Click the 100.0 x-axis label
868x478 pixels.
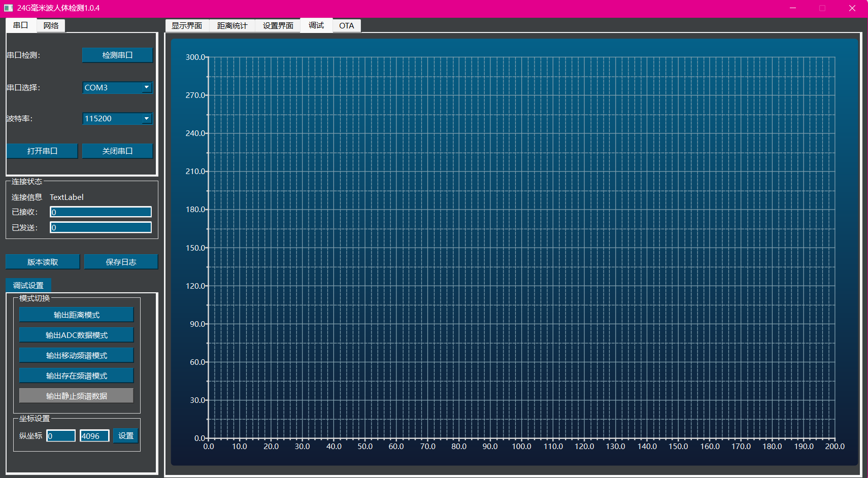click(x=521, y=447)
